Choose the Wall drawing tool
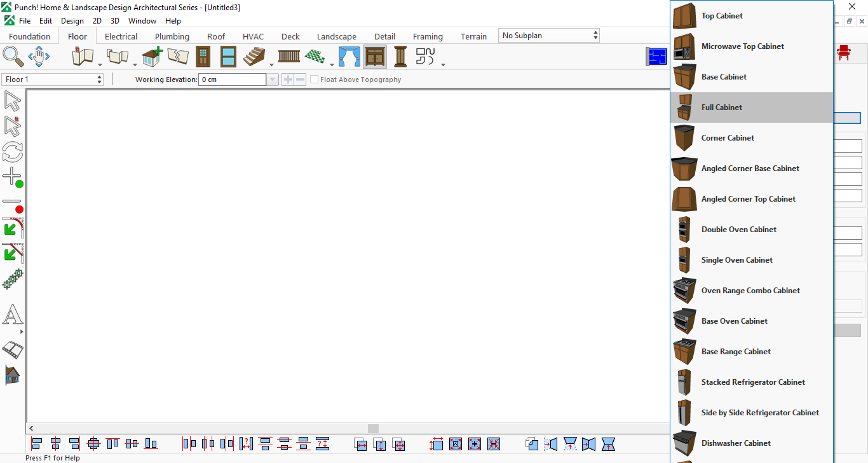The image size is (868, 463). click(x=83, y=57)
